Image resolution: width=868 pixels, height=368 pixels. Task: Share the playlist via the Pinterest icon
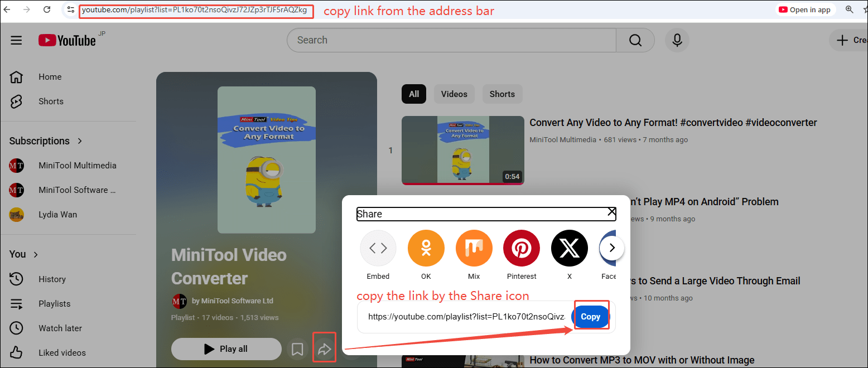tap(521, 248)
